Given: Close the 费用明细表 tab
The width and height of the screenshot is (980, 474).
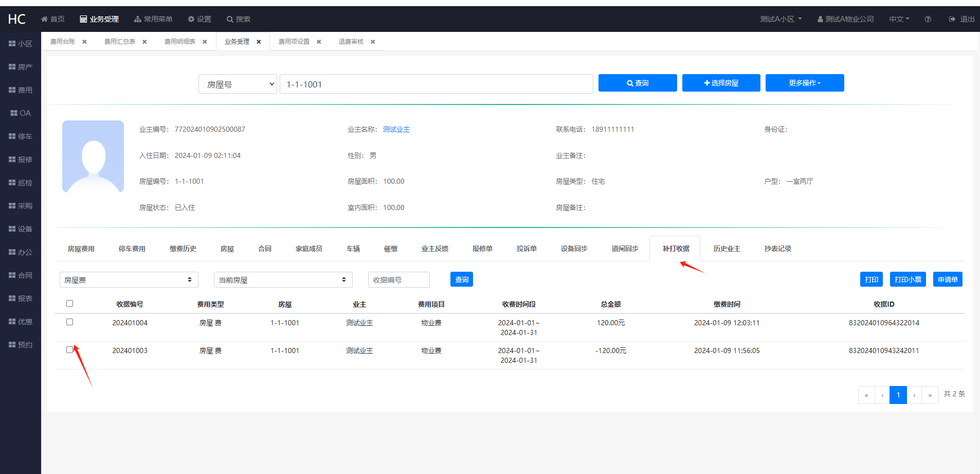Looking at the screenshot, I should point(205,42).
